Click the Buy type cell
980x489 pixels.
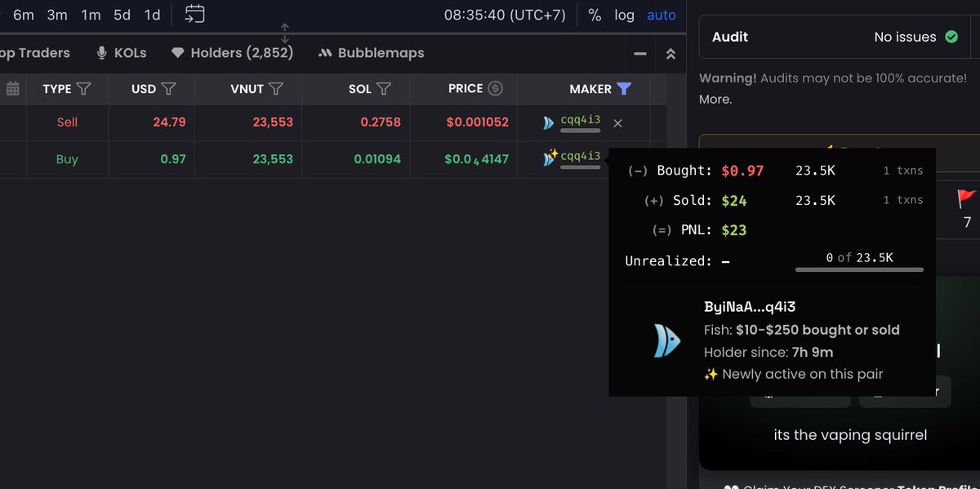67,159
